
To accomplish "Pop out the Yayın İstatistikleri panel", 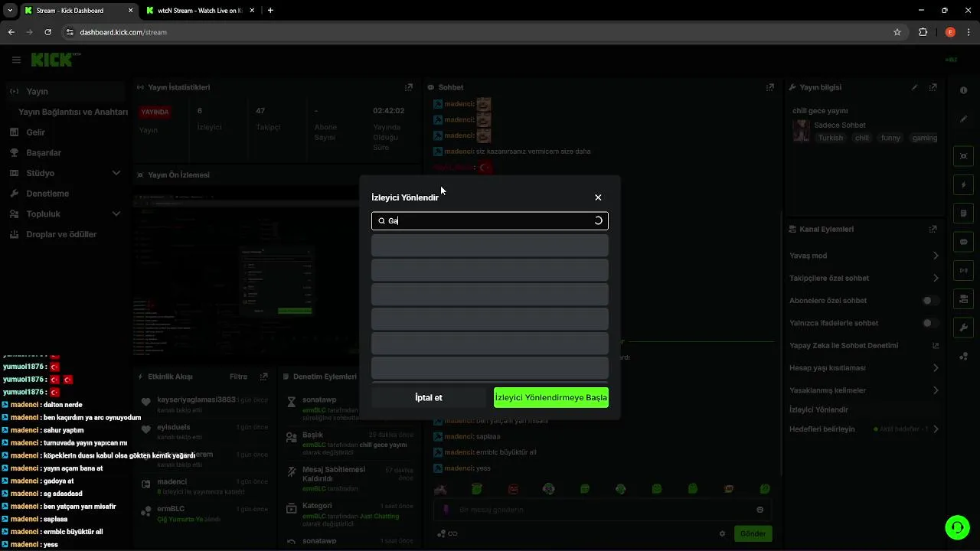I will [409, 87].
